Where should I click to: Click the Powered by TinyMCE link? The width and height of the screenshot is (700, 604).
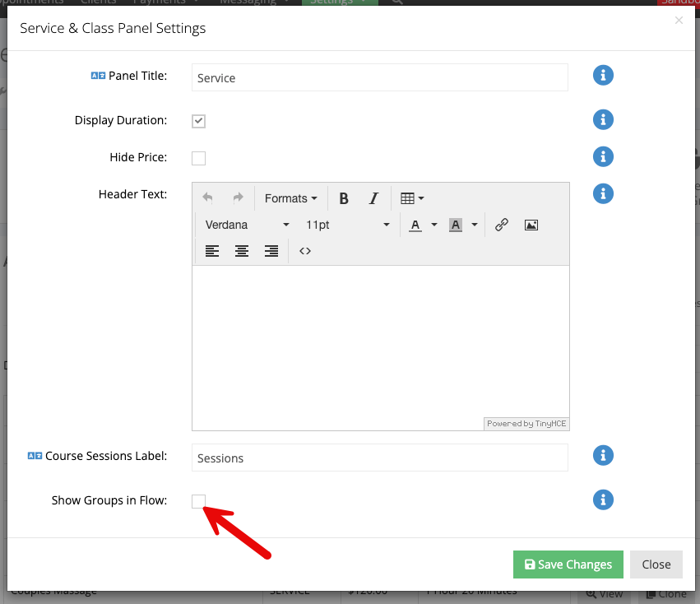[526, 424]
